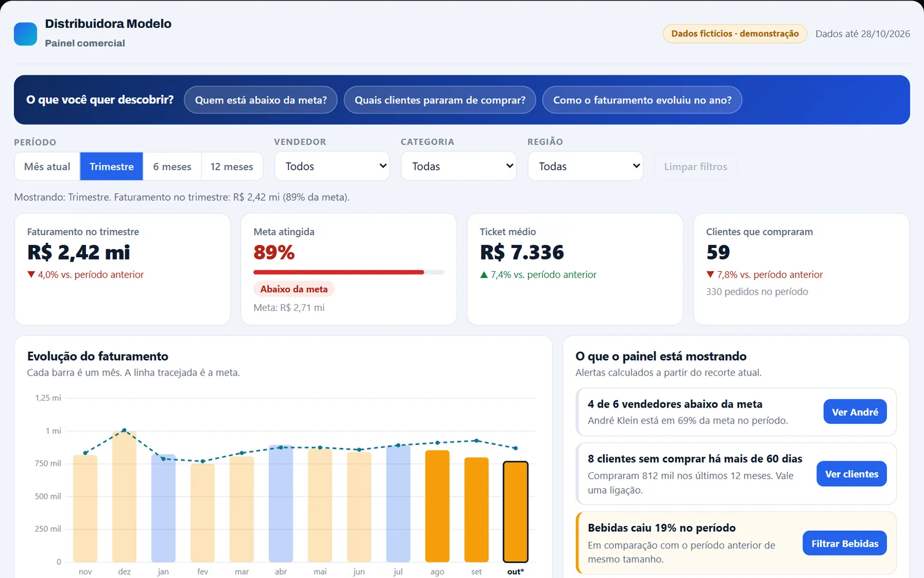Choose 'Quais clientes pararam de comprar?' question

pos(440,100)
